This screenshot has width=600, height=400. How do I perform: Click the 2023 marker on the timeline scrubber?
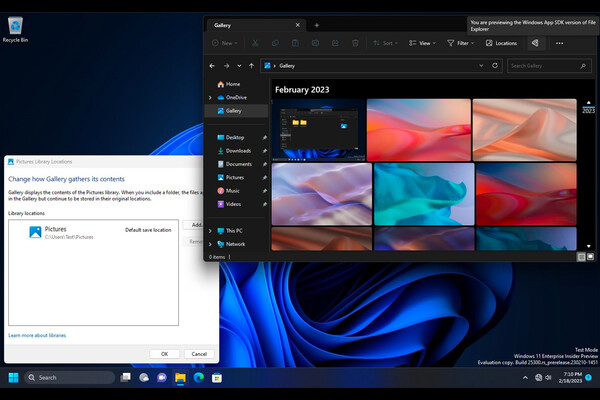(x=588, y=111)
